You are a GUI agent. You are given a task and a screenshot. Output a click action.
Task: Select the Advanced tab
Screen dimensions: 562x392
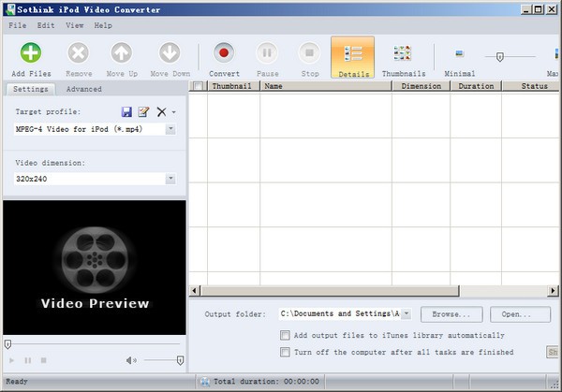[84, 89]
